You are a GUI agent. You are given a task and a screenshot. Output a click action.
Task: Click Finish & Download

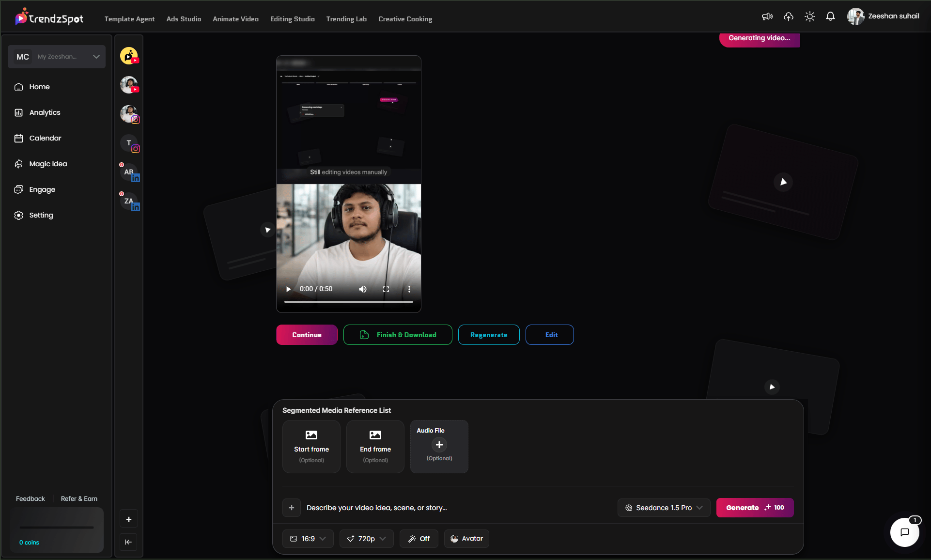point(398,335)
